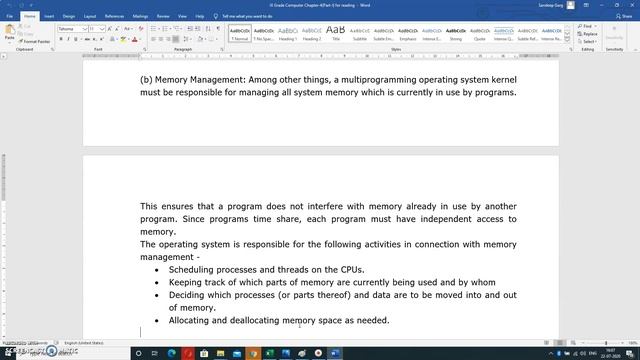Adjust the zoom slider in status bar
The height and width of the screenshot is (360, 640).
[606, 343]
